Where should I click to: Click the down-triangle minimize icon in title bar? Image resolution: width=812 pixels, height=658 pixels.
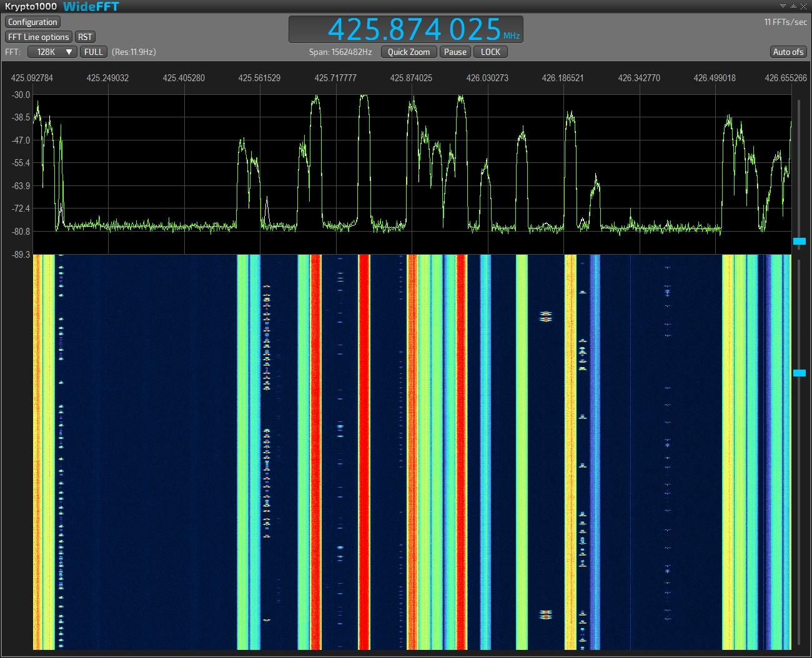pos(783,6)
